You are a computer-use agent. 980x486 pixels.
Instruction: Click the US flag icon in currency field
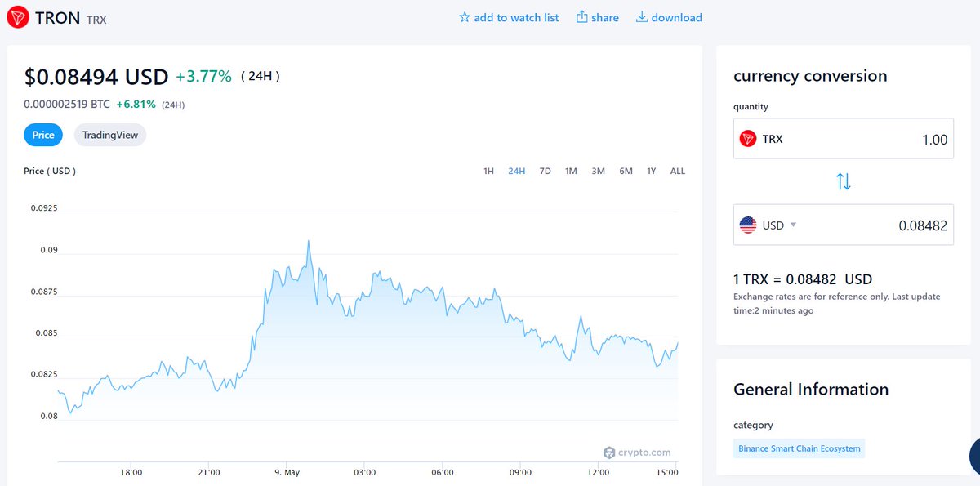(748, 225)
